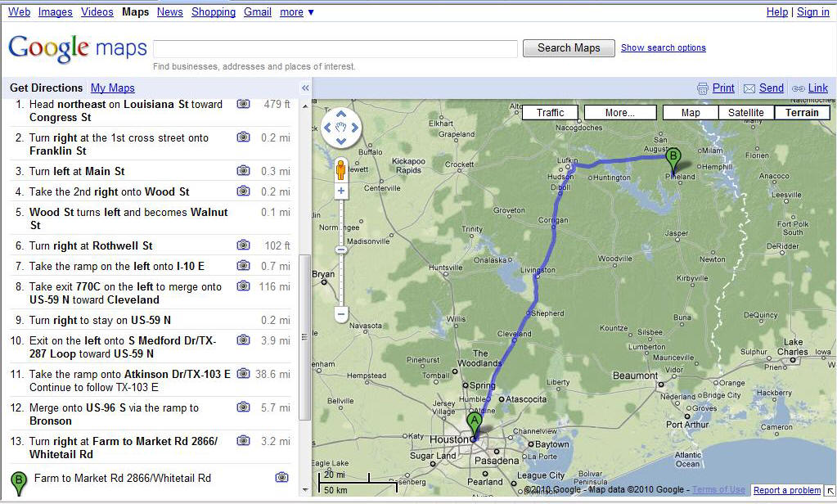This screenshot has height=504, width=837.
Task: Click the Link link above the map
Action: (x=818, y=88)
